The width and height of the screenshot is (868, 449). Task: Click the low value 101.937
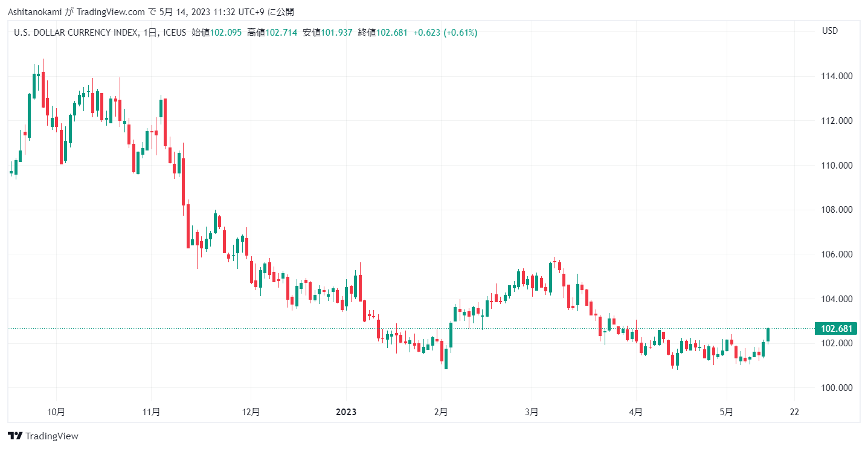(x=336, y=33)
